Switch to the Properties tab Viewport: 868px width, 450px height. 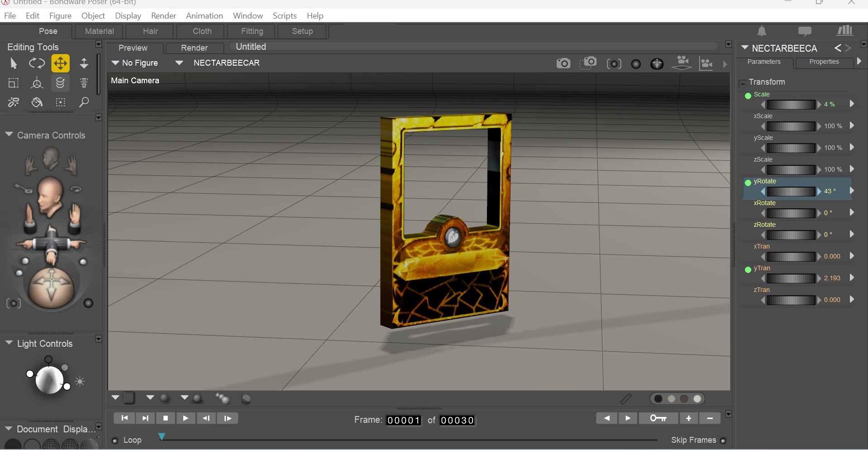[x=824, y=62]
